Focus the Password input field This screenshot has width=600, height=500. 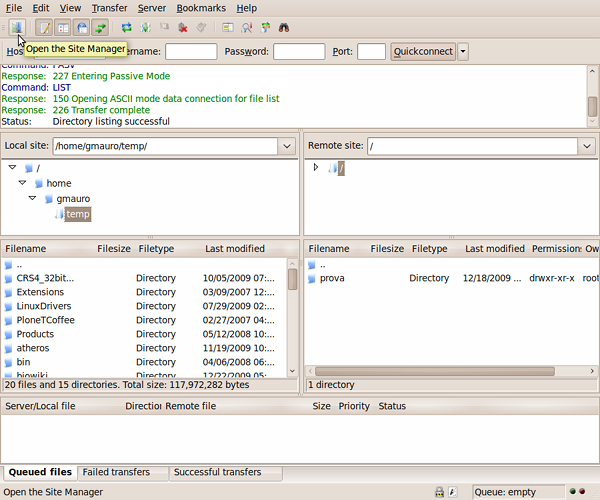click(x=299, y=51)
